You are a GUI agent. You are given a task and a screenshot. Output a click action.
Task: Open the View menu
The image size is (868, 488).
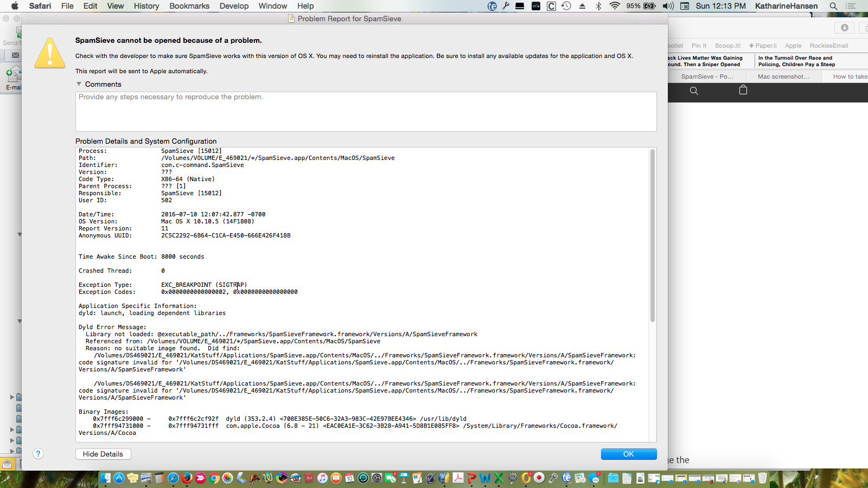click(x=116, y=6)
